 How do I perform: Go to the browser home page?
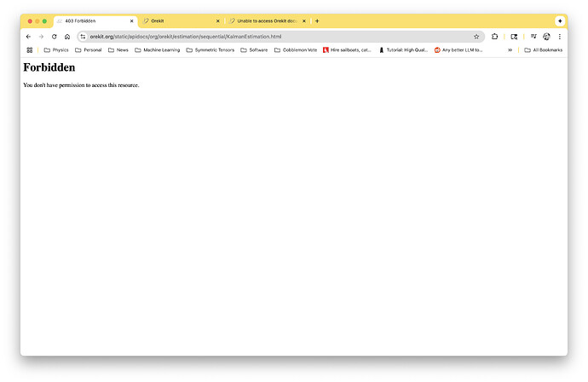click(67, 37)
